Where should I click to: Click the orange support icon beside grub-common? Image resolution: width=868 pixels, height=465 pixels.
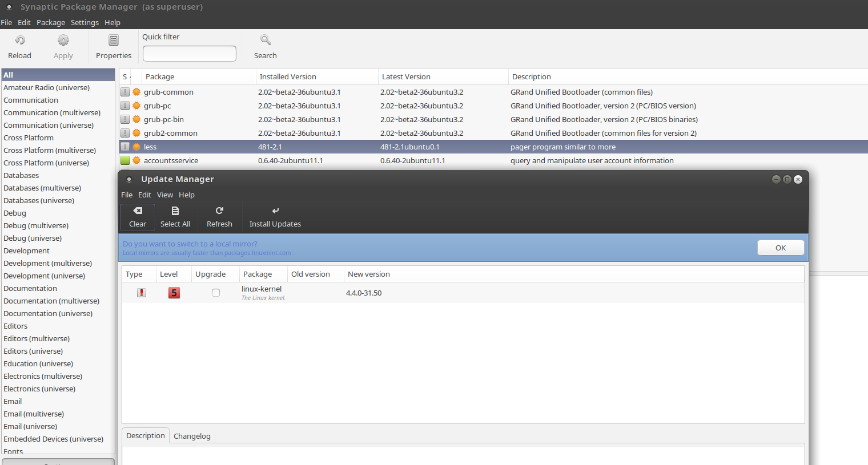click(x=136, y=92)
